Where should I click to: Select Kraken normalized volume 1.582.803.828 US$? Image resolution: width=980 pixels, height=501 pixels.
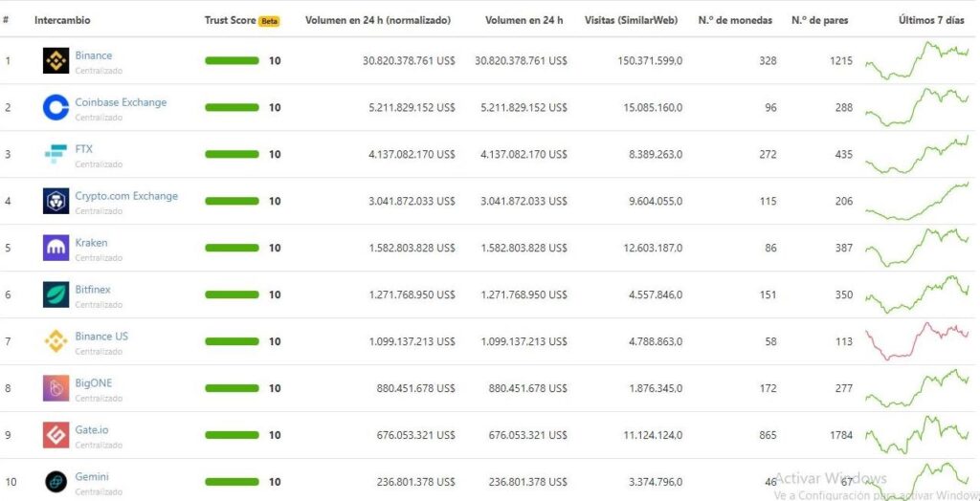pyautogui.click(x=412, y=248)
